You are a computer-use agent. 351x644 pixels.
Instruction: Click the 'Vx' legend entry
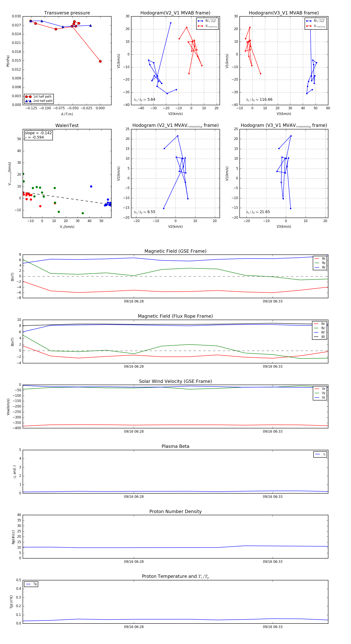point(320,389)
